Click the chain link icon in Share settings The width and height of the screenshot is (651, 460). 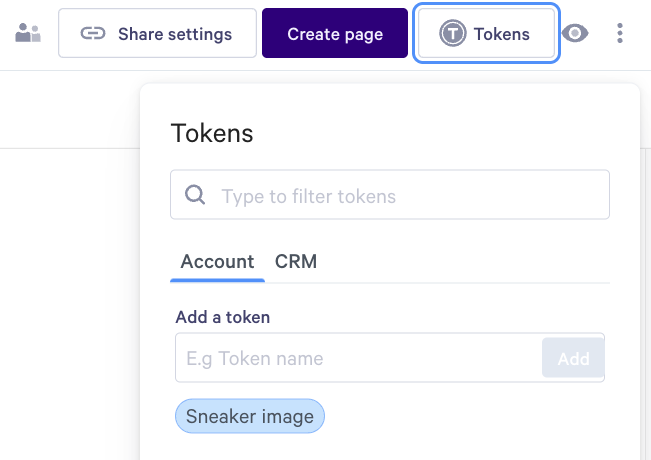tap(93, 33)
